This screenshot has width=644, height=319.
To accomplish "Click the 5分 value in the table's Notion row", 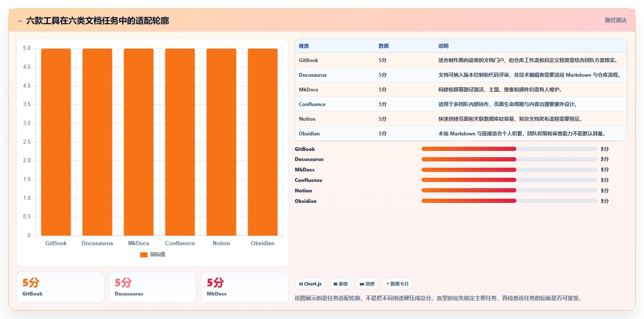I will [x=382, y=119].
